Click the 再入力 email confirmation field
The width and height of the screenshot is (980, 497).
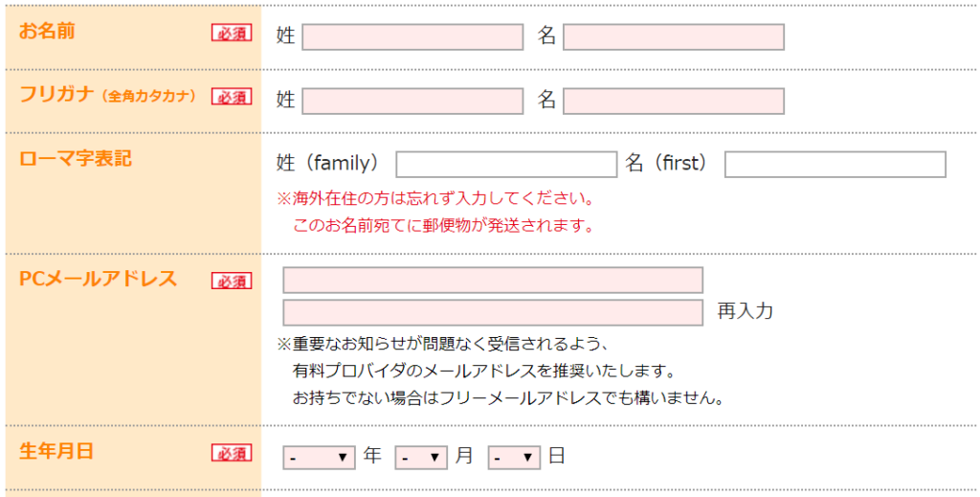pos(493,312)
